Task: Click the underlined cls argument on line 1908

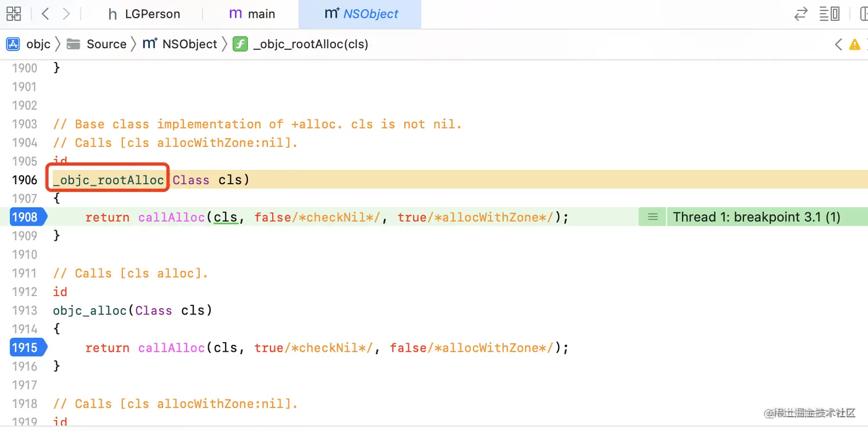Action: click(x=226, y=218)
